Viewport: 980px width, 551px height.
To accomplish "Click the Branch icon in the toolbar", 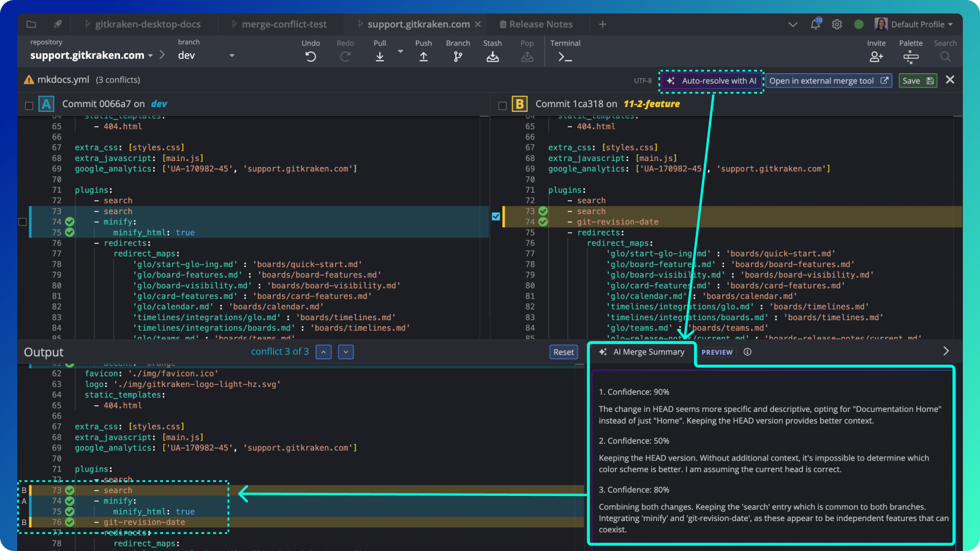I will (458, 56).
